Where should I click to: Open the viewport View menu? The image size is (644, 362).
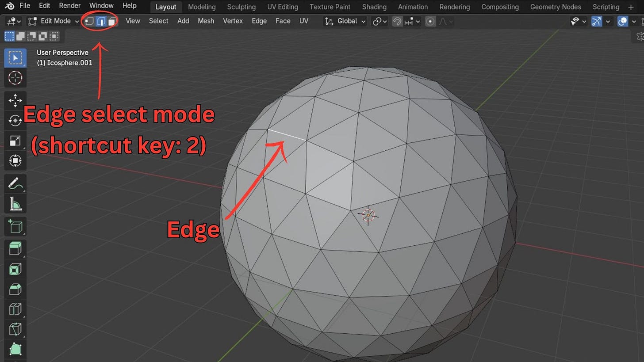click(133, 21)
